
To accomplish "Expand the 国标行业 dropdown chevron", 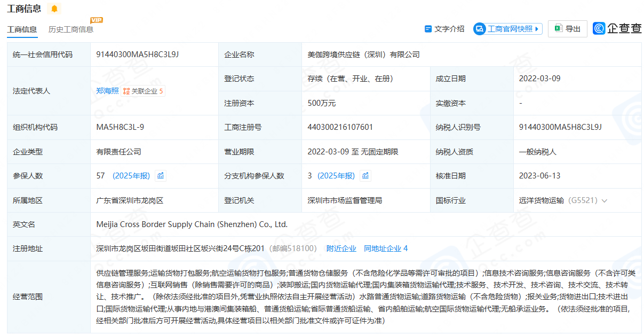I will pos(605,201).
